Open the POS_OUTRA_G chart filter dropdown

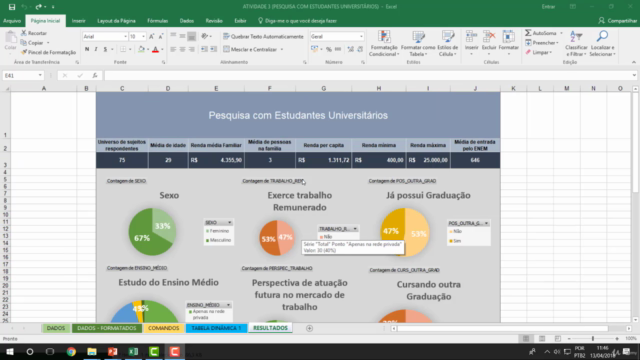click(486, 223)
